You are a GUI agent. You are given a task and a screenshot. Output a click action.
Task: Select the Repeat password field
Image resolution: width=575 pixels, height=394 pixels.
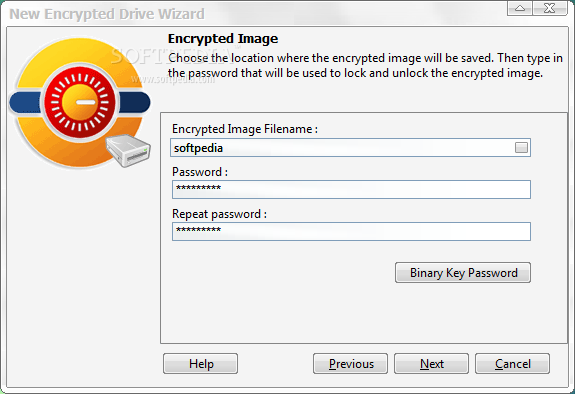click(x=351, y=231)
